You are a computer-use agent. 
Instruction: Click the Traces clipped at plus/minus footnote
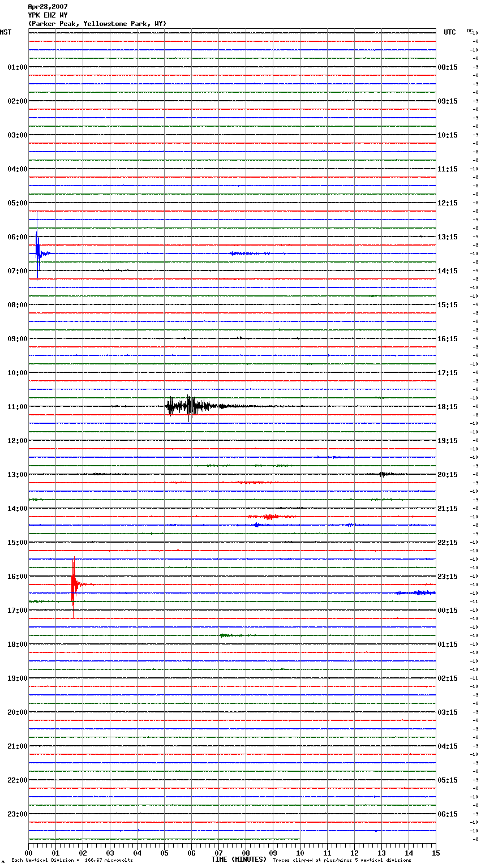(342, 860)
